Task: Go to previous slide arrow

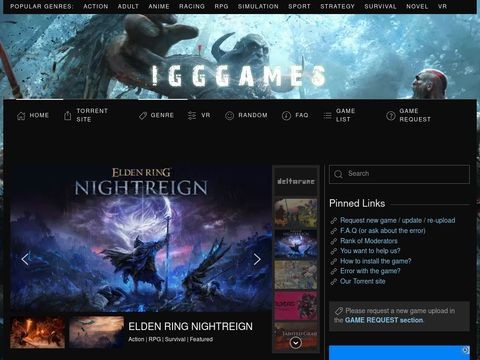Action: coord(25,259)
